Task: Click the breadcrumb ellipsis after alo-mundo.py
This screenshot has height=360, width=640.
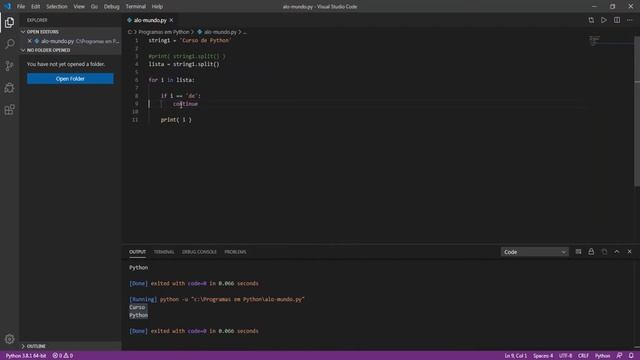Action: click(244, 32)
